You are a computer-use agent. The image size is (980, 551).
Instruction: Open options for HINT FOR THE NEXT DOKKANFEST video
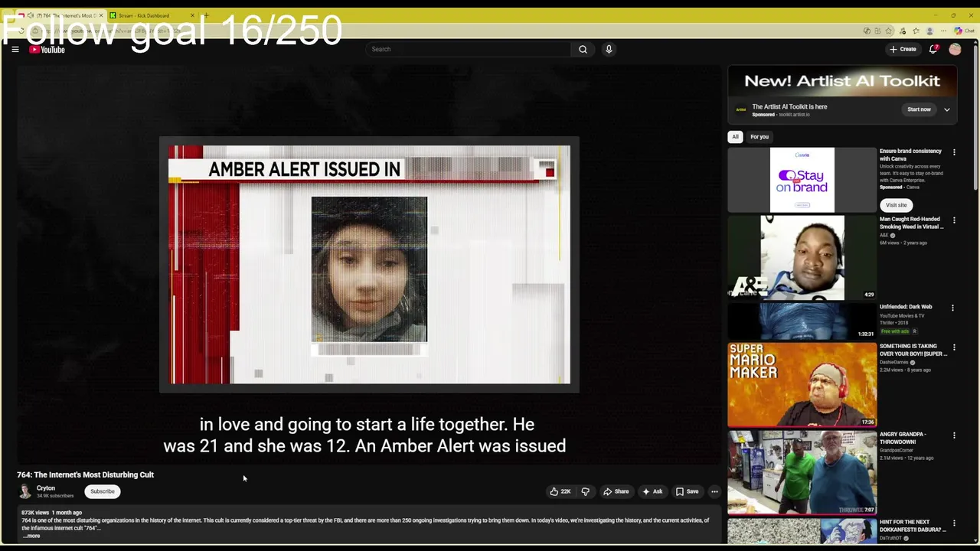tap(954, 523)
